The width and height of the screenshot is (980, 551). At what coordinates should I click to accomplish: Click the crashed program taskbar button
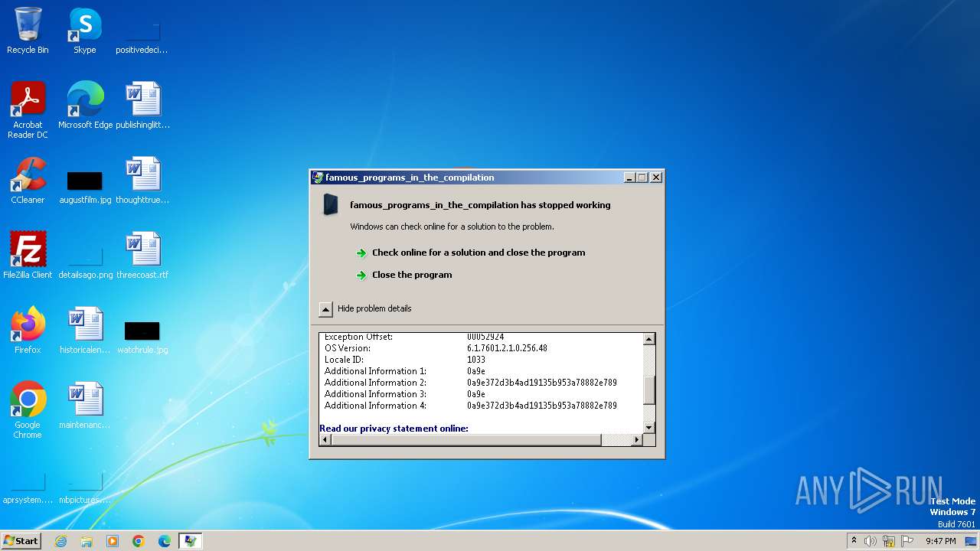(x=191, y=541)
